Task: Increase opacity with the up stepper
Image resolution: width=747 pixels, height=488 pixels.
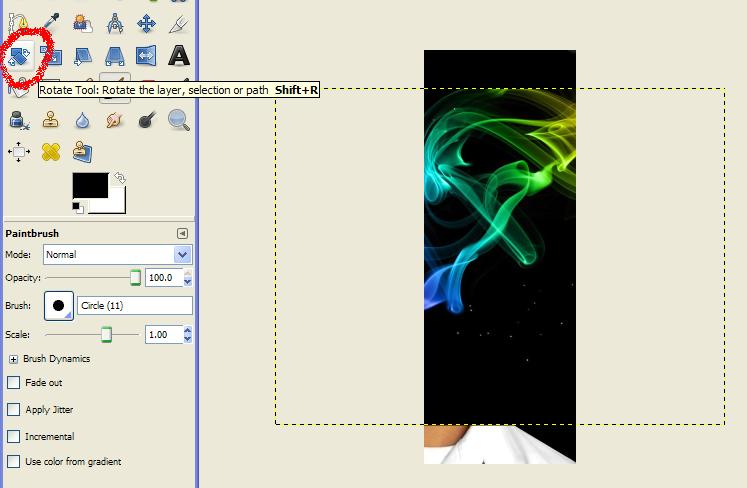Action: point(188,273)
